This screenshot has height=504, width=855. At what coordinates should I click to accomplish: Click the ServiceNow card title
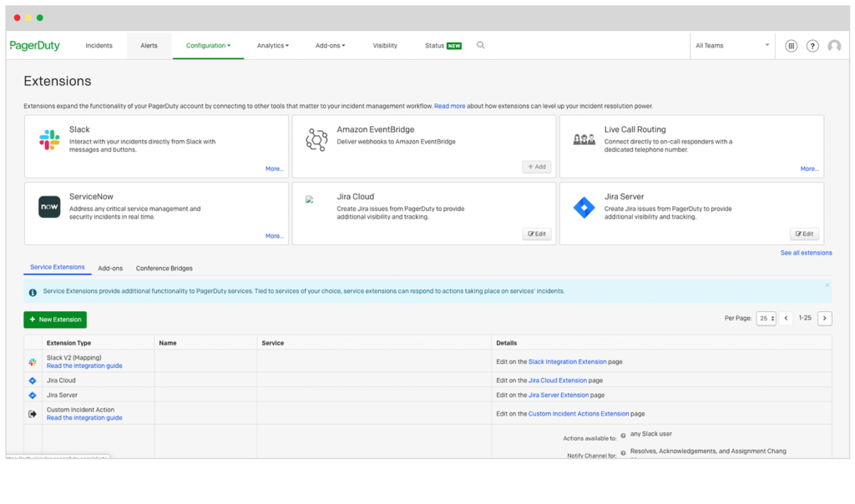[91, 197]
